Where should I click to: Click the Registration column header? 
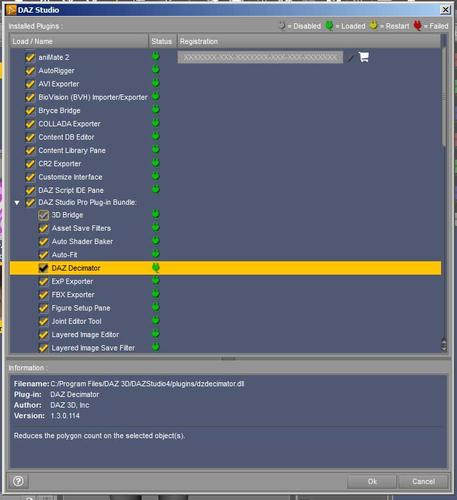pyautogui.click(x=309, y=41)
